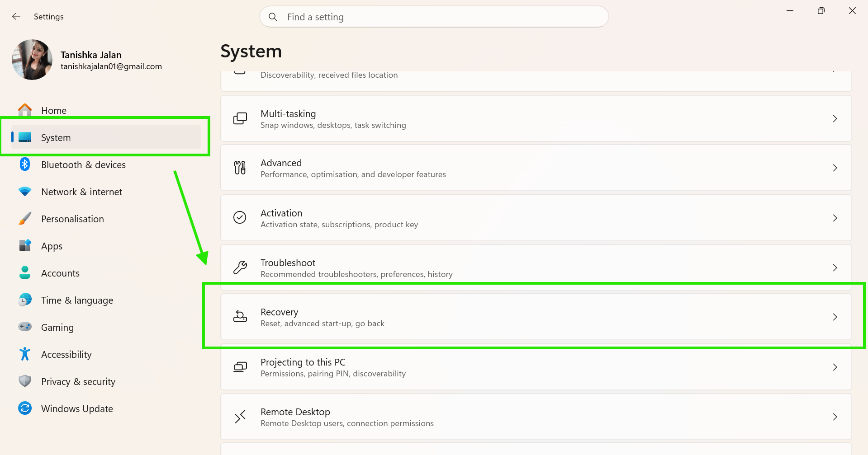Click the tanishkajalan01@gmail.com account email
Screen dimensions: 868x455
(x=111, y=66)
